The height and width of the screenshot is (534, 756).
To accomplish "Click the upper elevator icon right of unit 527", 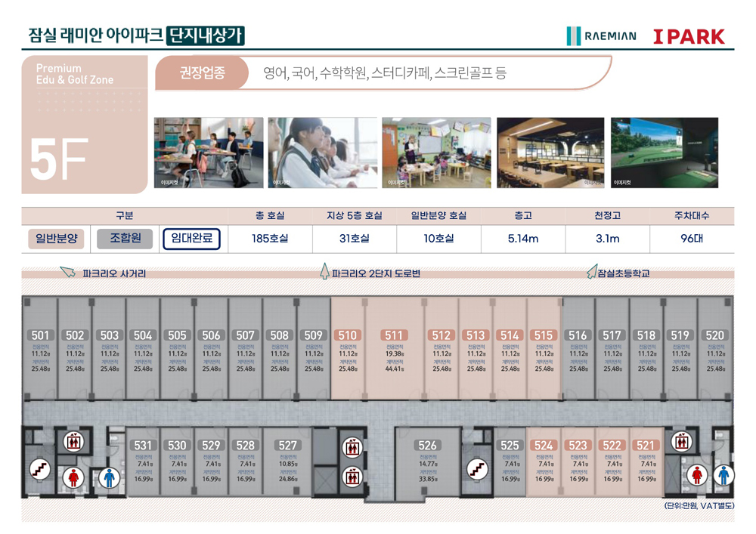I will pos(352,448).
